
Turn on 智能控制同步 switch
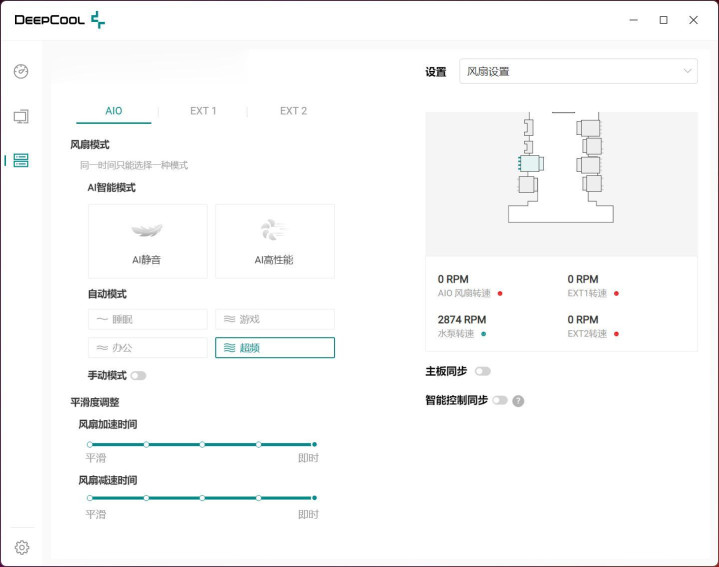pyautogui.click(x=500, y=400)
